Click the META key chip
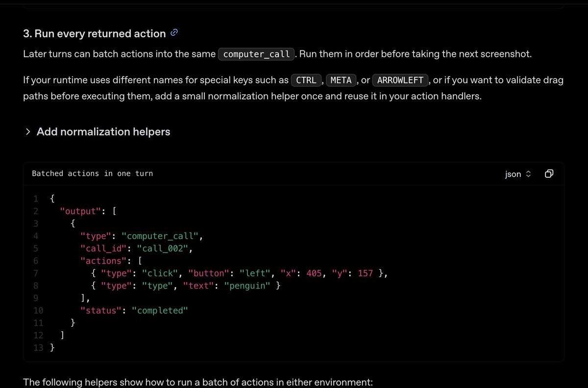Image resolution: width=588 pixels, height=388 pixels. click(x=342, y=80)
